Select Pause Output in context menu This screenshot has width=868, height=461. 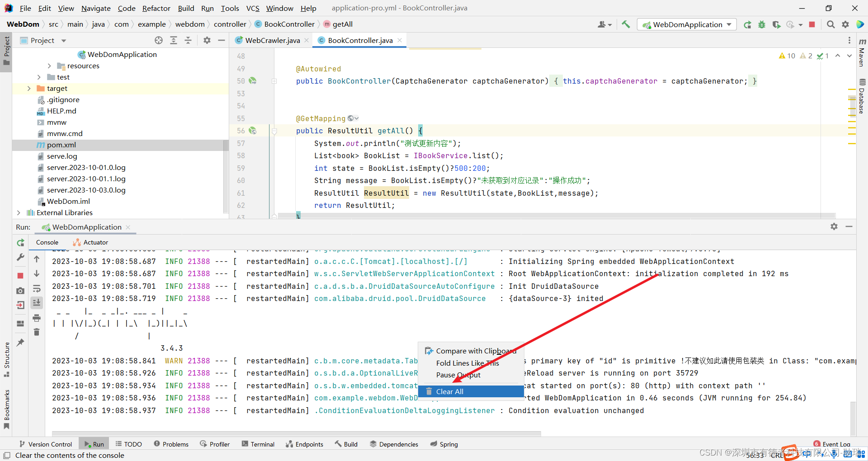tap(458, 375)
